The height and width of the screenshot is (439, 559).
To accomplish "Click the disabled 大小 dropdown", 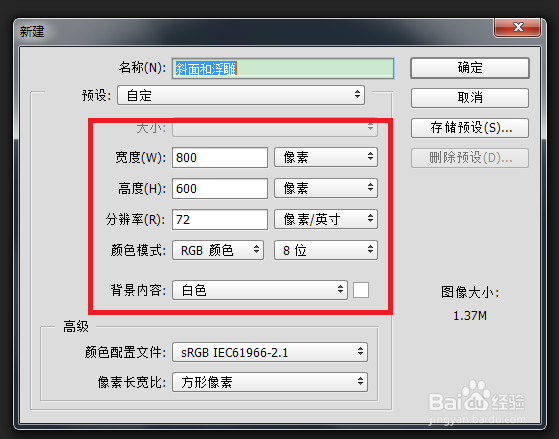I will tap(275, 127).
